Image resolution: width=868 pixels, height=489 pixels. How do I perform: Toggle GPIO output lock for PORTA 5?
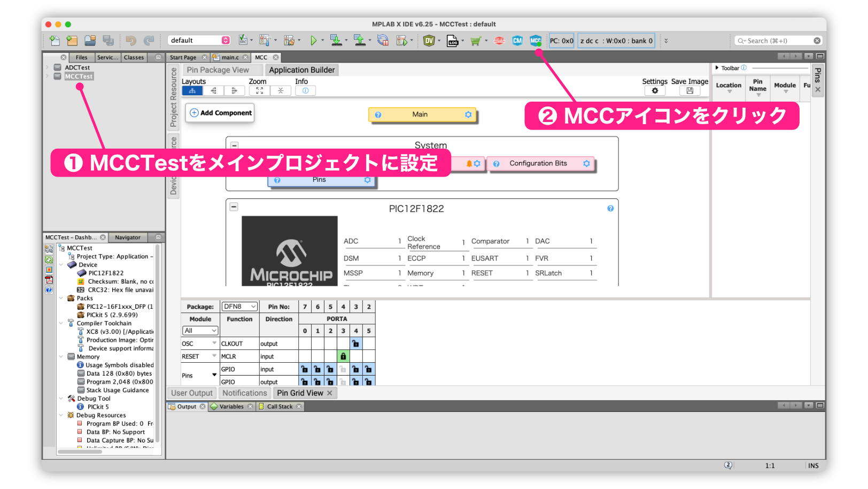tap(369, 381)
